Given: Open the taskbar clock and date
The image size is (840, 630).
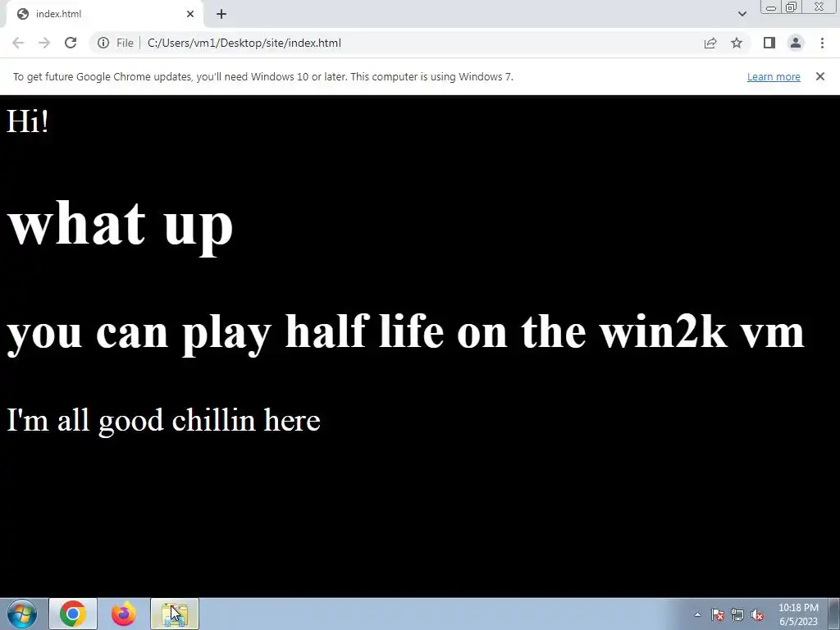Looking at the screenshot, I should point(798,614).
